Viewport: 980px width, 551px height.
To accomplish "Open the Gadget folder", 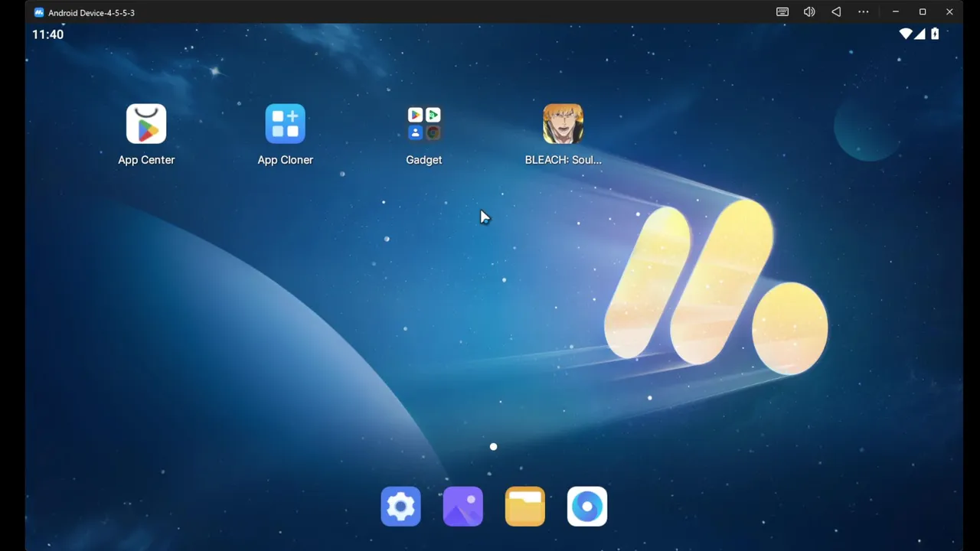I will click(x=424, y=124).
